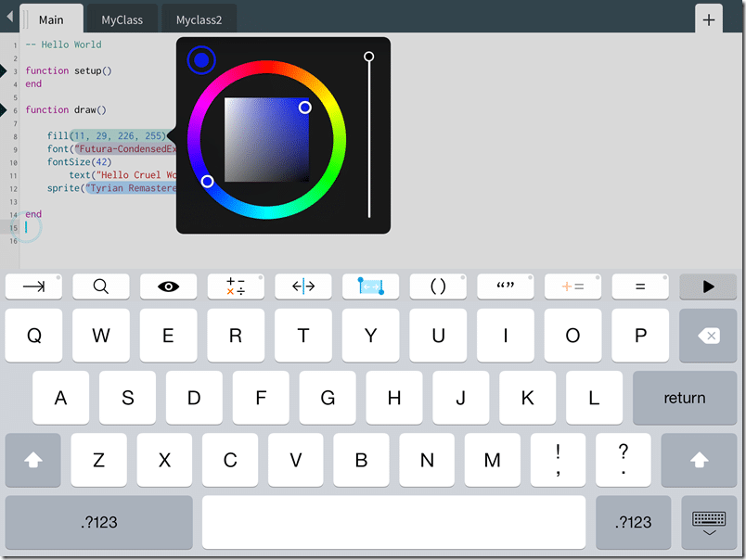Open the search magnifier tool

pyautogui.click(x=101, y=287)
